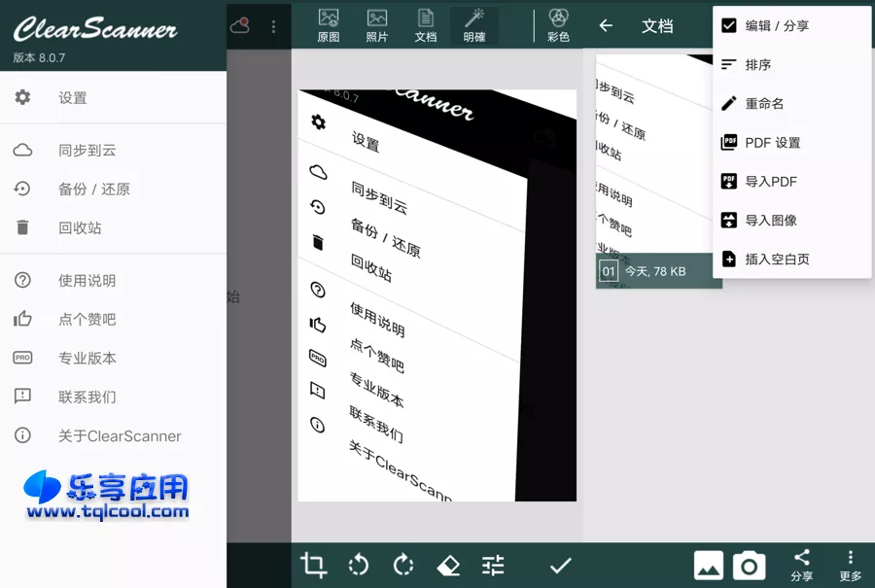Open 使用说明 help entry

point(114,280)
